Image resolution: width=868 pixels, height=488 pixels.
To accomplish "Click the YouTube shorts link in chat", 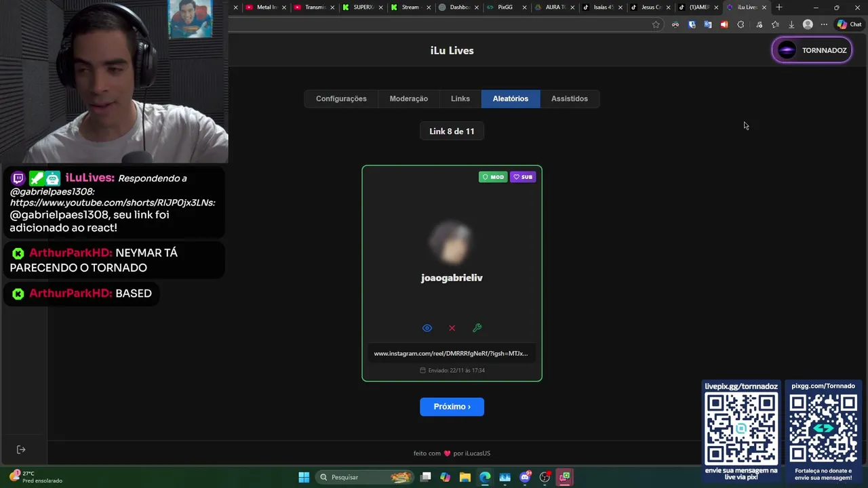I will 113,203.
